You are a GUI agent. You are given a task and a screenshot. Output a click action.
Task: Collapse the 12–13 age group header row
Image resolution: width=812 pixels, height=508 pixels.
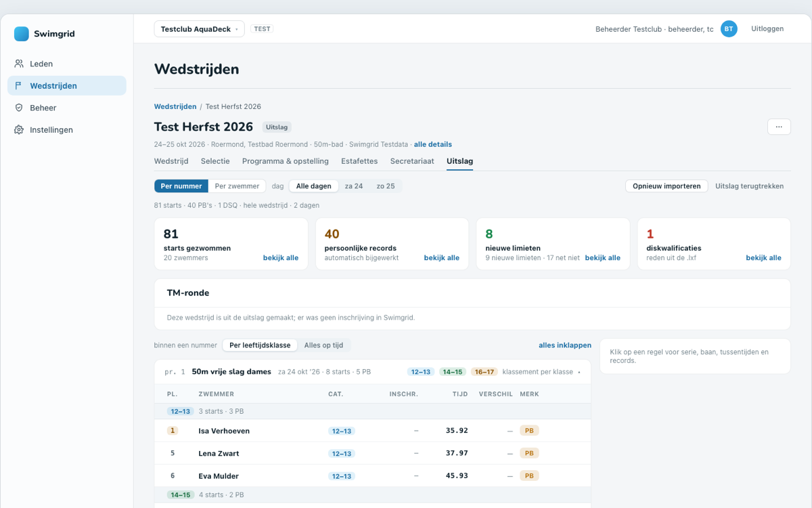(x=373, y=411)
